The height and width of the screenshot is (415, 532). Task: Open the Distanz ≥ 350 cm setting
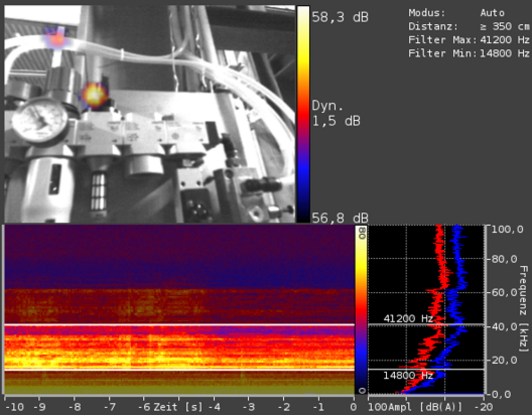[x=505, y=27]
